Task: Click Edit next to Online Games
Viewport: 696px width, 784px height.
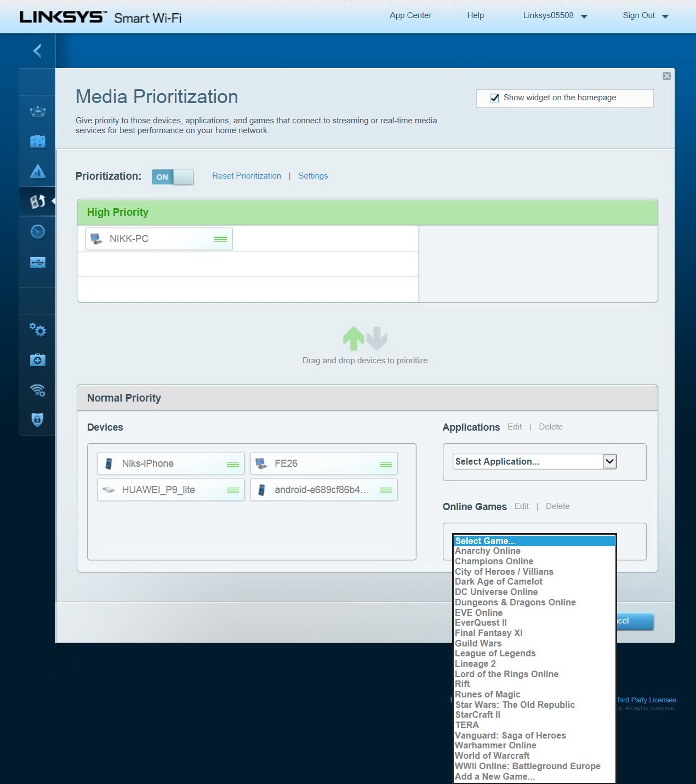Action: (522, 506)
